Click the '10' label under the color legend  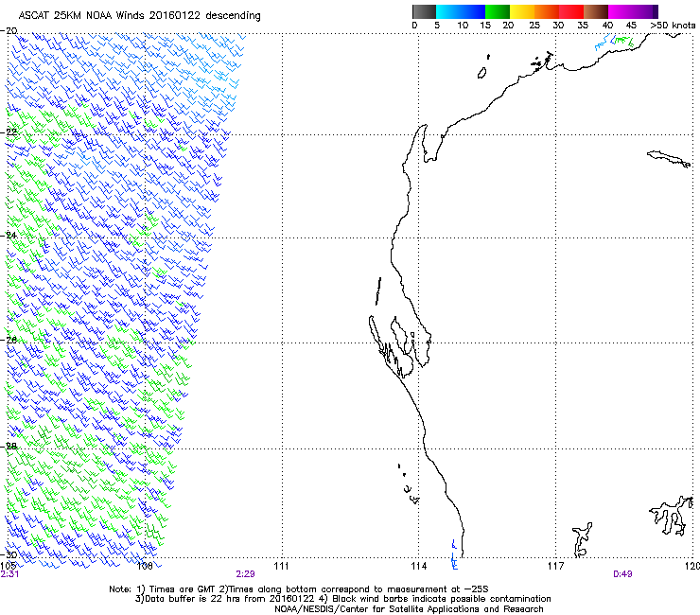point(463,26)
